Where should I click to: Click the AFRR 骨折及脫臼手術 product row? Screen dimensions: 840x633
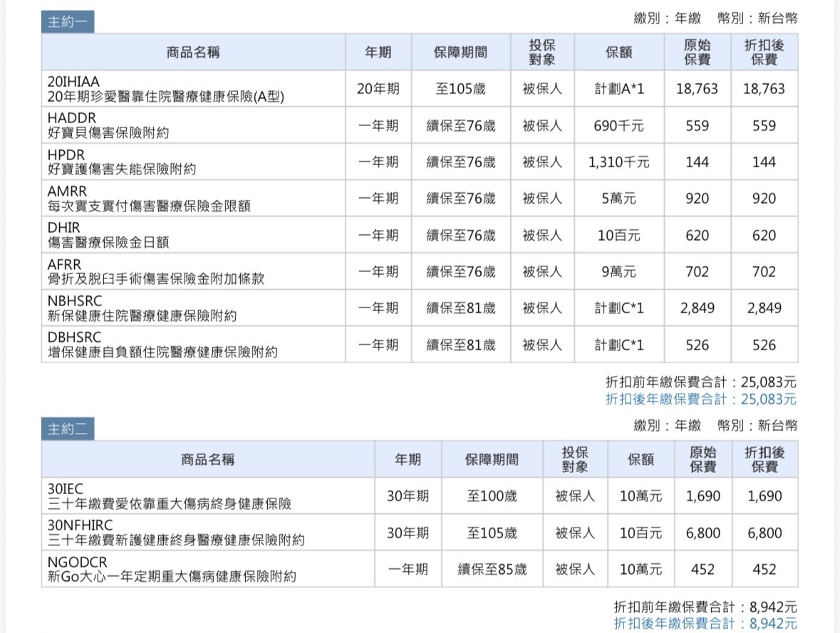pos(155,271)
